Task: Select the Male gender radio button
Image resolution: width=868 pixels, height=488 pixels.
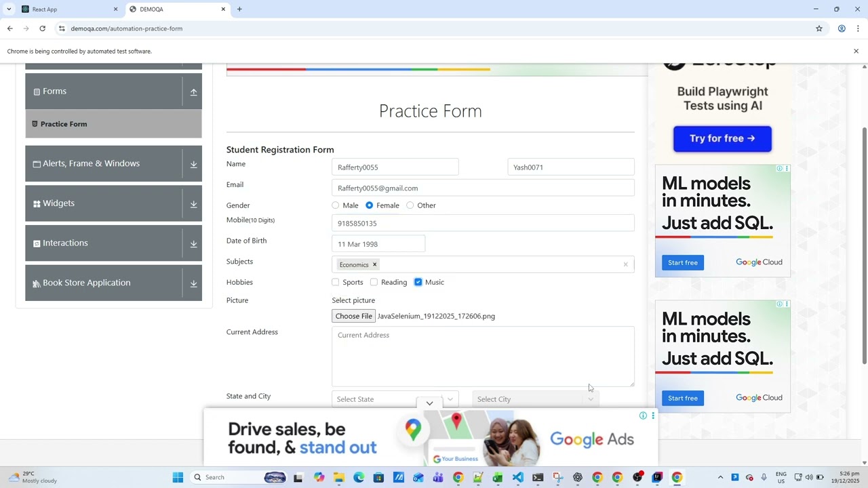Action: (x=336, y=205)
